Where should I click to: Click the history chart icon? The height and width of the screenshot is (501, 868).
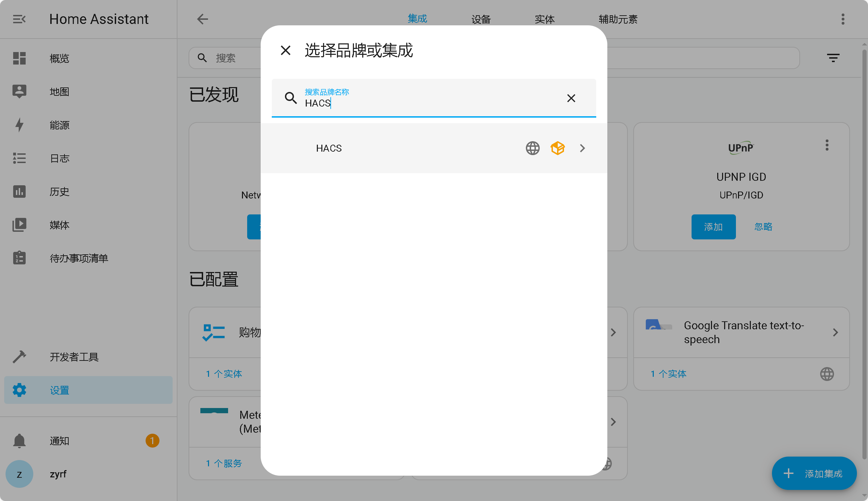[x=19, y=192]
